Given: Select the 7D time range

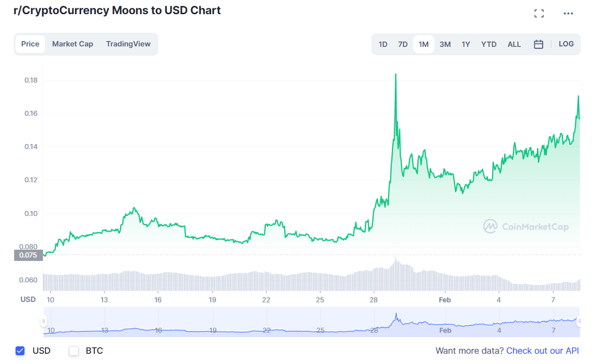Looking at the screenshot, I should click(403, 44).
